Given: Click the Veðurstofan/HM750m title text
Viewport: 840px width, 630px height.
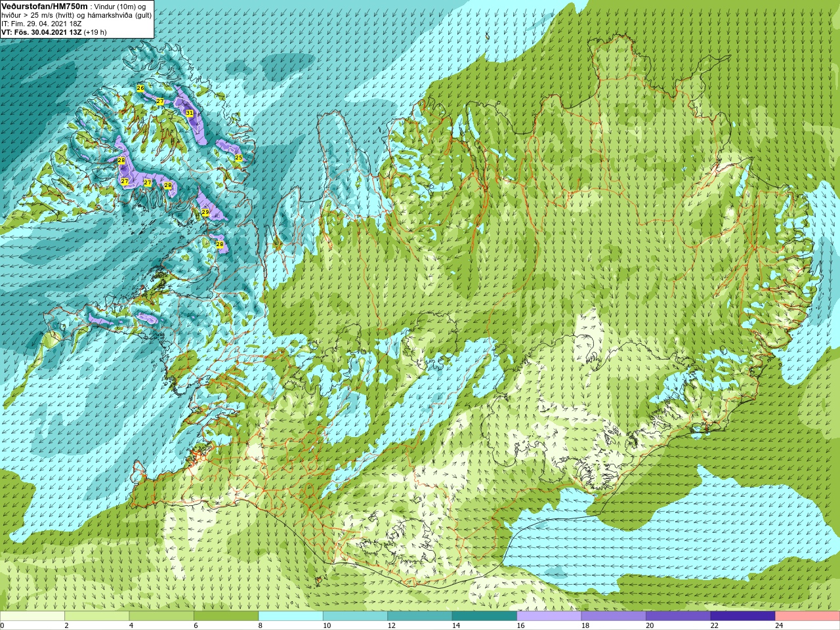Looking at the screenshot, I should click(44, 6).
